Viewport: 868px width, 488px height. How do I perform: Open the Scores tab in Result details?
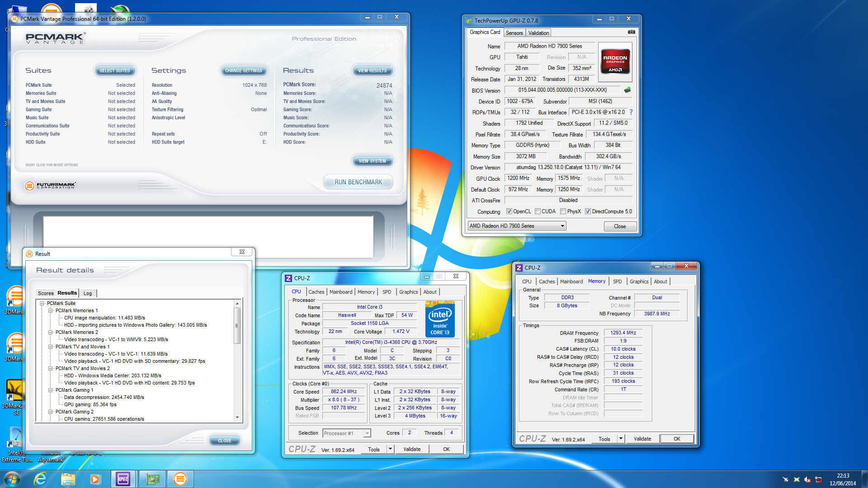point(46,293)
